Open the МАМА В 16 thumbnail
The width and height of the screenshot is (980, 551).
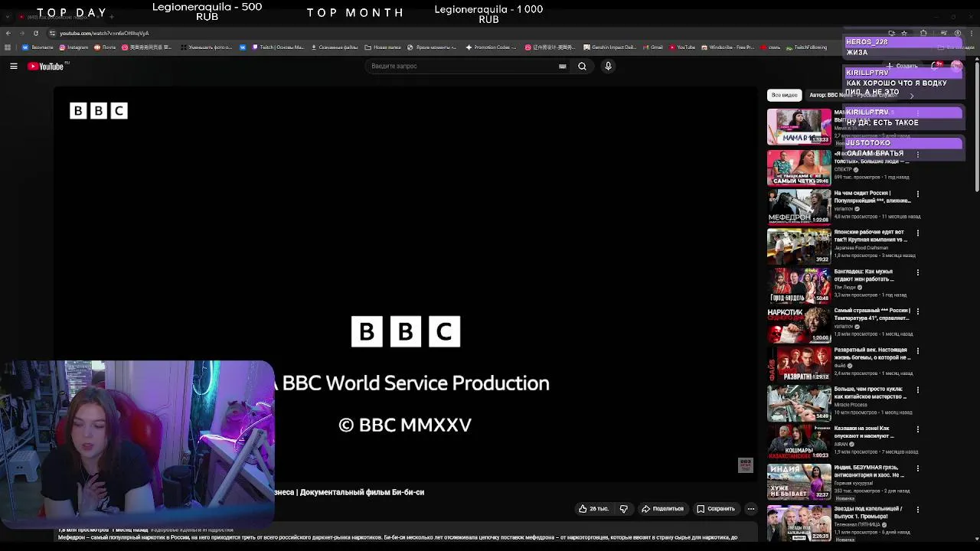799,126
